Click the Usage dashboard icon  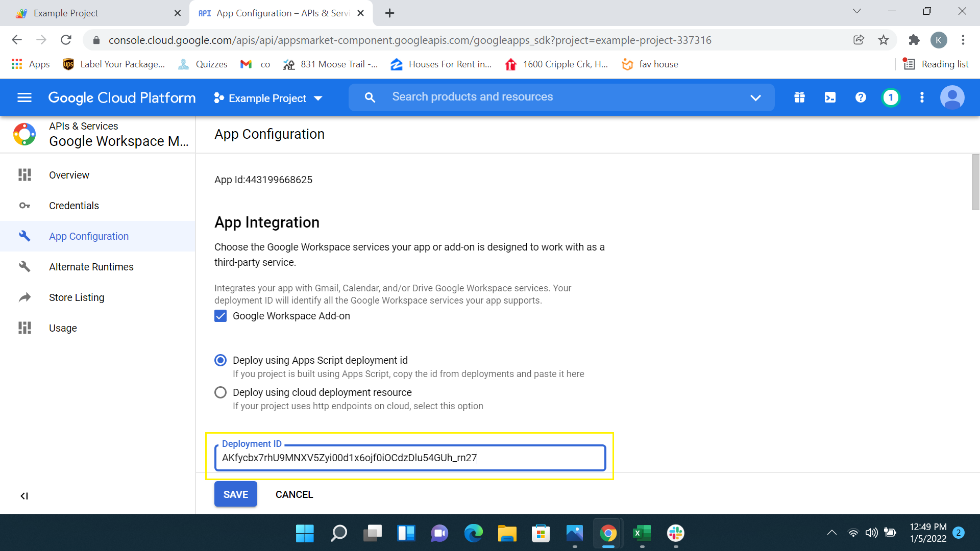coord(24,328)
